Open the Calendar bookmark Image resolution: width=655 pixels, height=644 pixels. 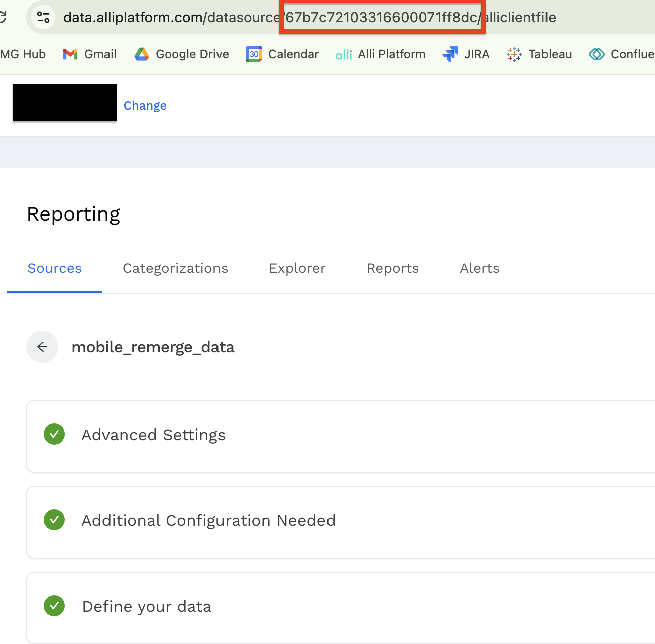click(x=282, y=54)
